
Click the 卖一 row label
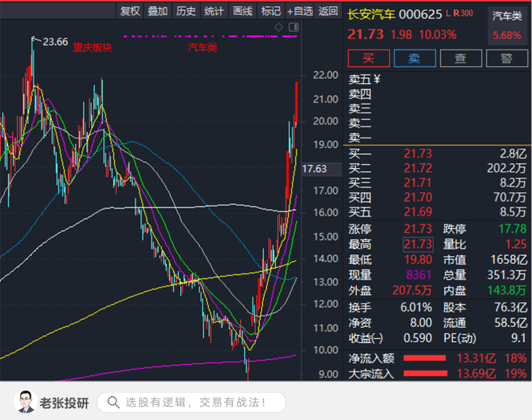point(360,138)
